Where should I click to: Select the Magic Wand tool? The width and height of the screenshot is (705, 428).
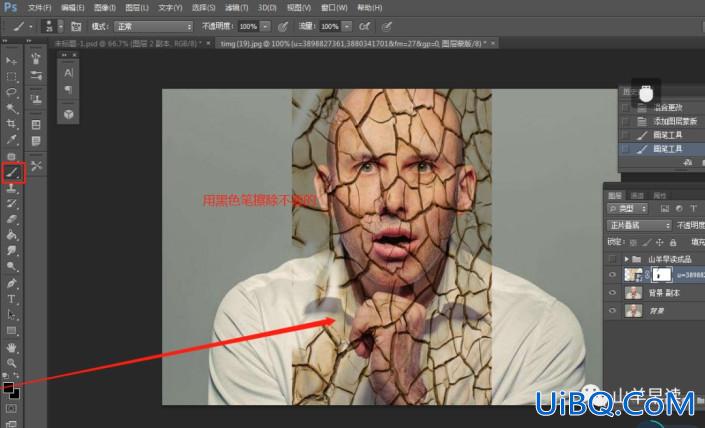pyautogui.click(x=11, y=108)
